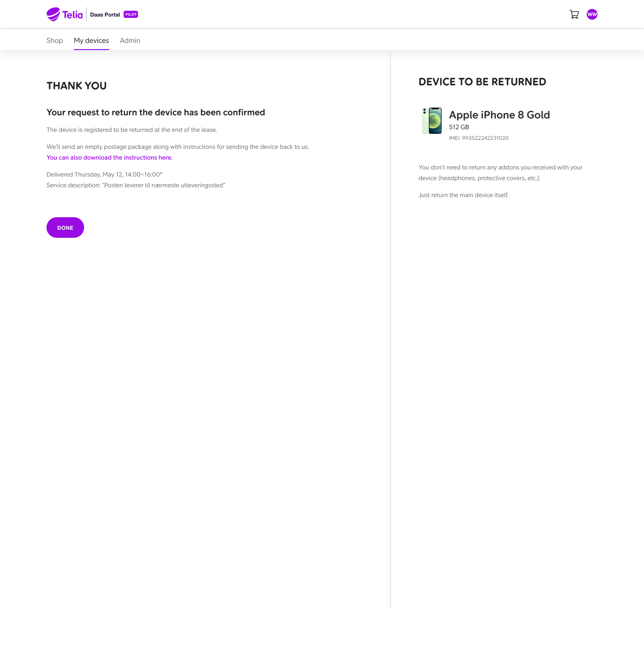Click the Daas Portal title
The width and height of the screenshot is (644, 649).
105,14
